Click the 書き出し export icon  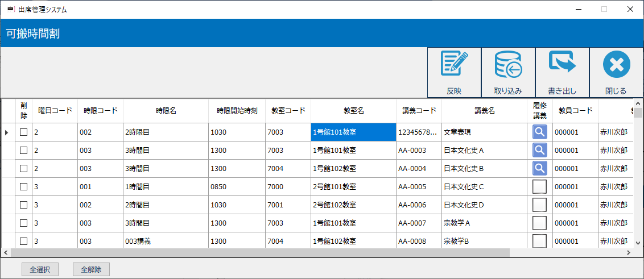562,64
